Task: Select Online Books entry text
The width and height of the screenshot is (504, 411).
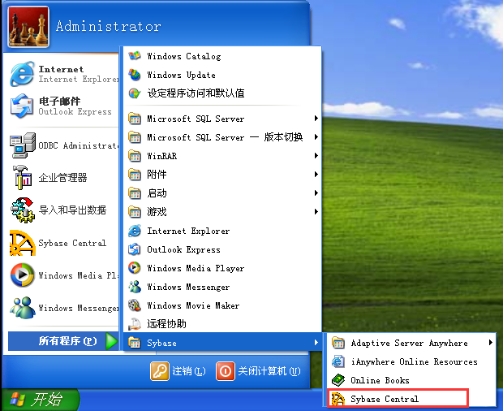Action: pyautogui.click(x=380, y=380)
